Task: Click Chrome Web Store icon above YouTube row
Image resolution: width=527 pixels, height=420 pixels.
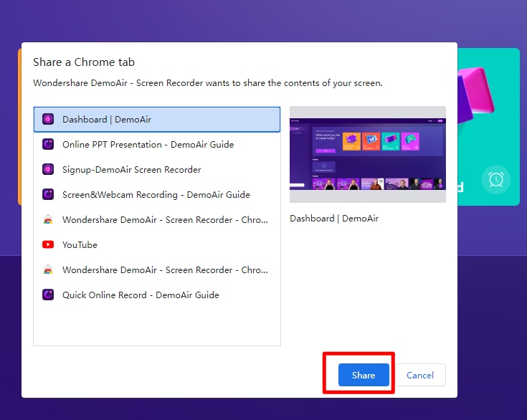Action: [x=48, y=220]
